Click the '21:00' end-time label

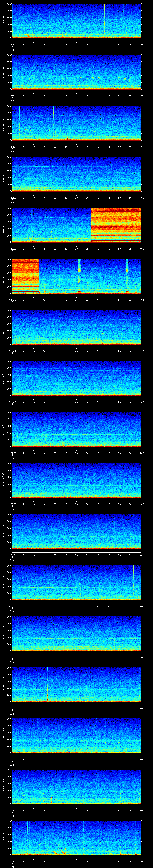141,351
